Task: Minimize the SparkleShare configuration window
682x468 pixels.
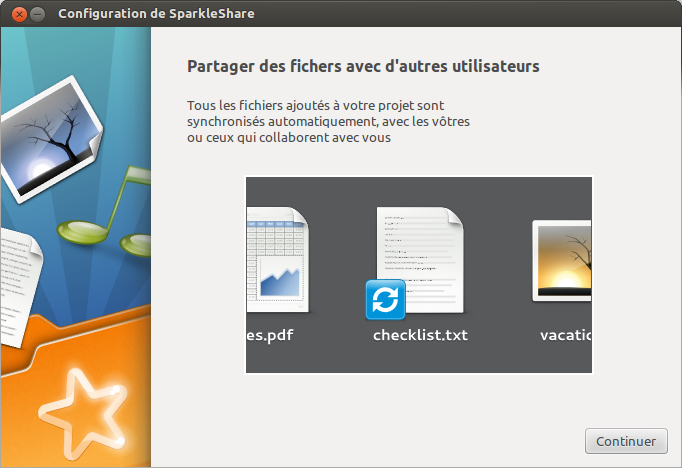Action: pos(37,14)
